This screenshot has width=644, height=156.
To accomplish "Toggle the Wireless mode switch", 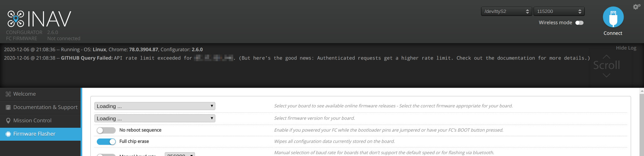I will click(579, 23).
